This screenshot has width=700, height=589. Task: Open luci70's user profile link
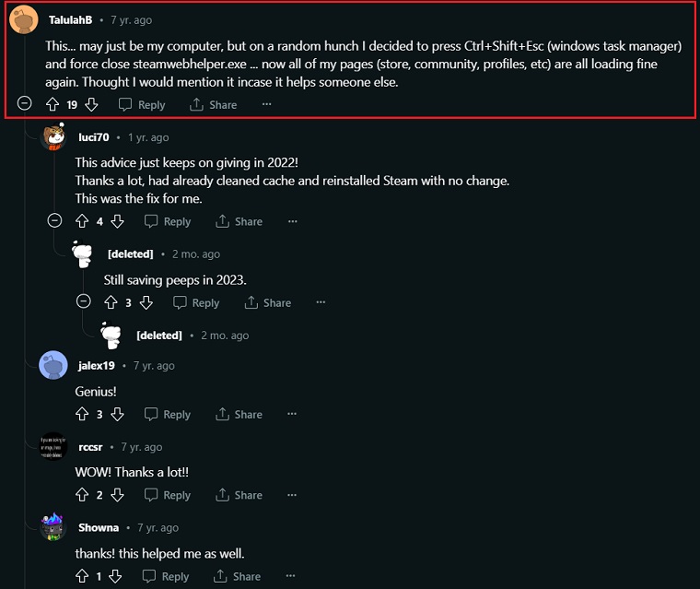(x=93, y=137)
